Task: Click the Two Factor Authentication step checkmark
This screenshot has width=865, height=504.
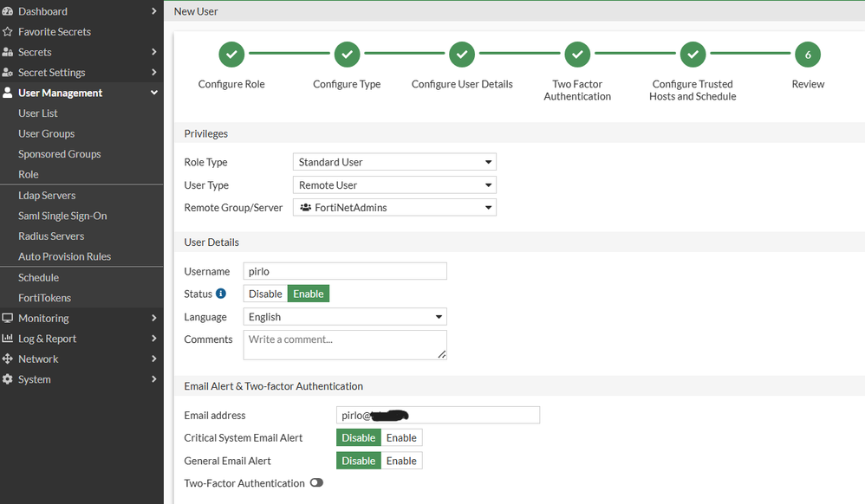Action: point(577,55)
